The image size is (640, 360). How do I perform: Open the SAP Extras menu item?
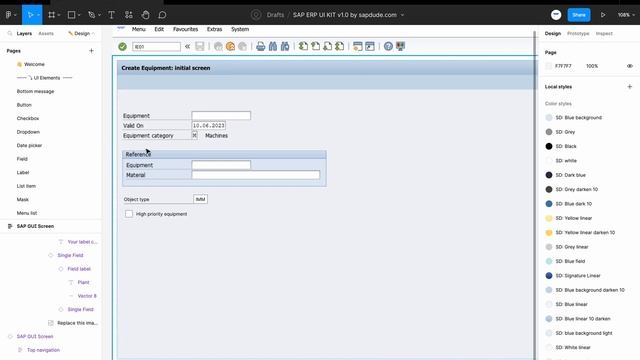[214, 29]
